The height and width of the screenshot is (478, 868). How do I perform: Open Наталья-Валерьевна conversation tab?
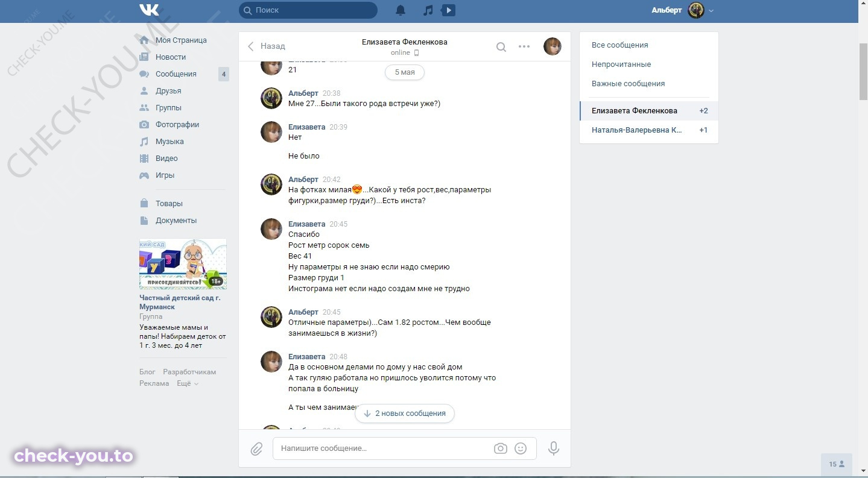point(649,130)
